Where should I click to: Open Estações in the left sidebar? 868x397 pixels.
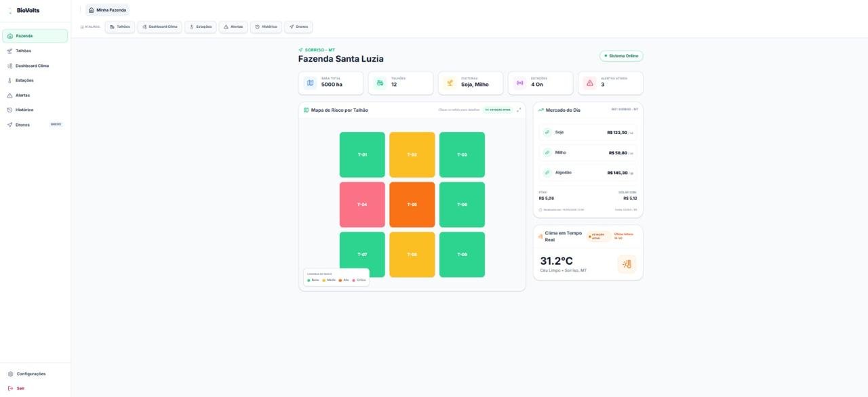coord(35,81)
